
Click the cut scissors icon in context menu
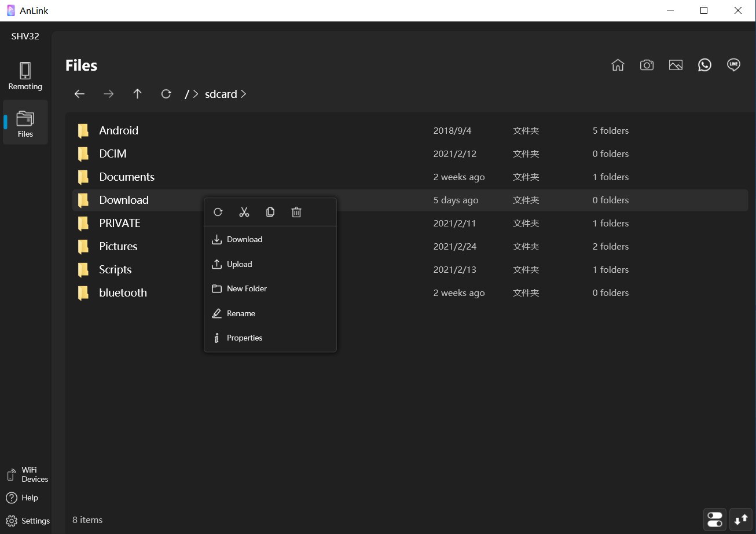coord(244,212)
